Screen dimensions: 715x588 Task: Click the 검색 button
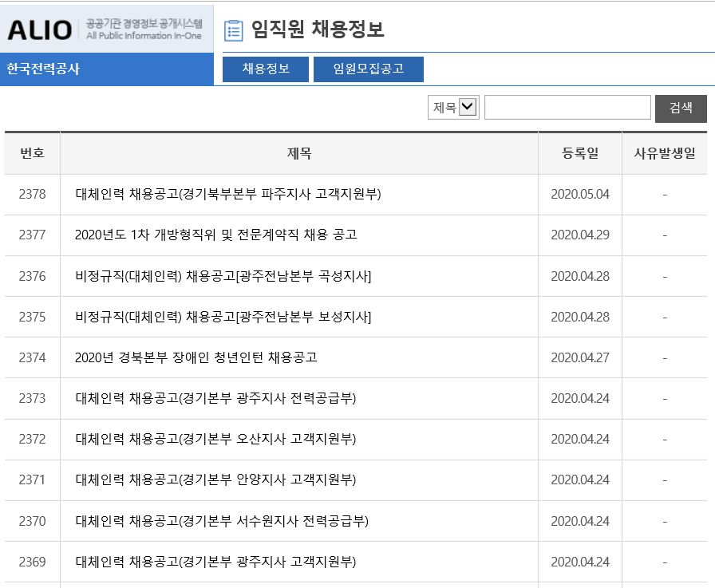(x=681, y=109)
